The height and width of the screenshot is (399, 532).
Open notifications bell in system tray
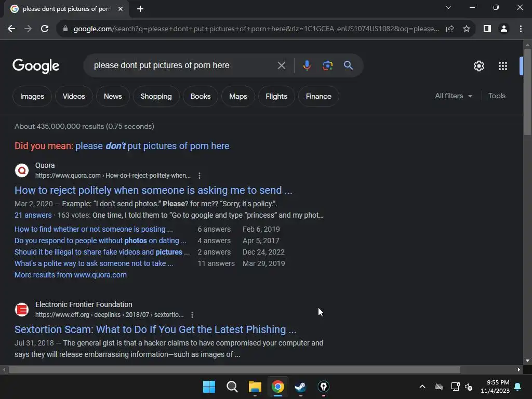coord(518,387)
